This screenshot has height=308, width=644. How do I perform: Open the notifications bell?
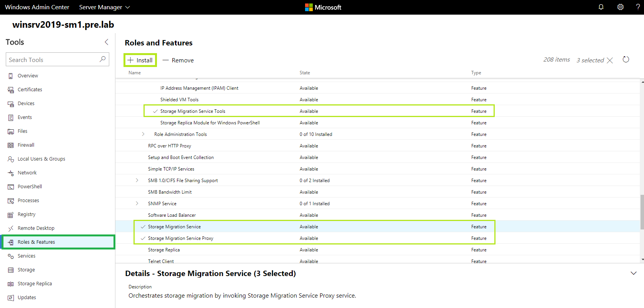click(601, 7)
